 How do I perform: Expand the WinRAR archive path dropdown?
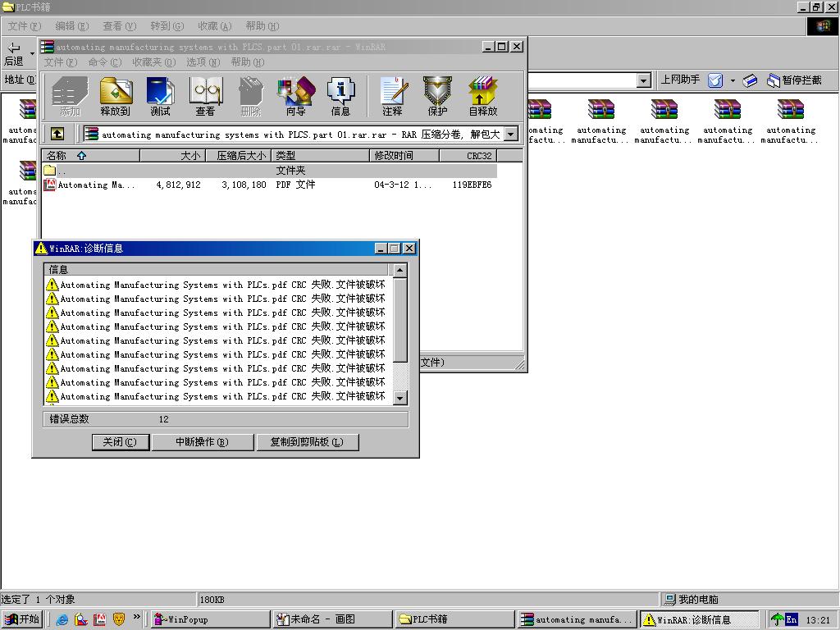pos(512,134)
